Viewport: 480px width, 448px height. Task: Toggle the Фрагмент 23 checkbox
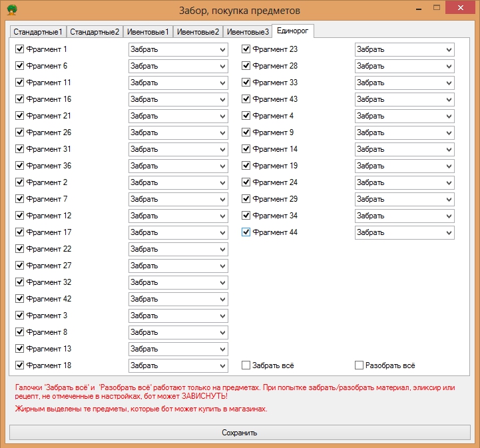pyautogui.click(x=246, y=49)
